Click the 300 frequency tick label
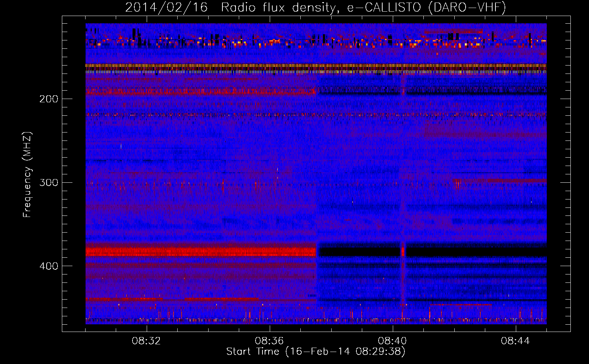 pos(49,182)
